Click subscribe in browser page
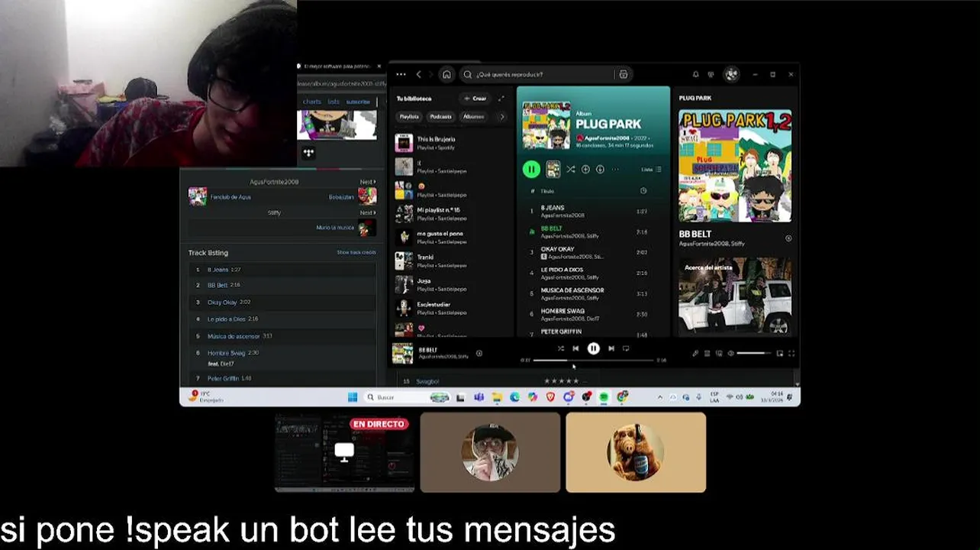This screenshot has height=550, width=980. 358,102
